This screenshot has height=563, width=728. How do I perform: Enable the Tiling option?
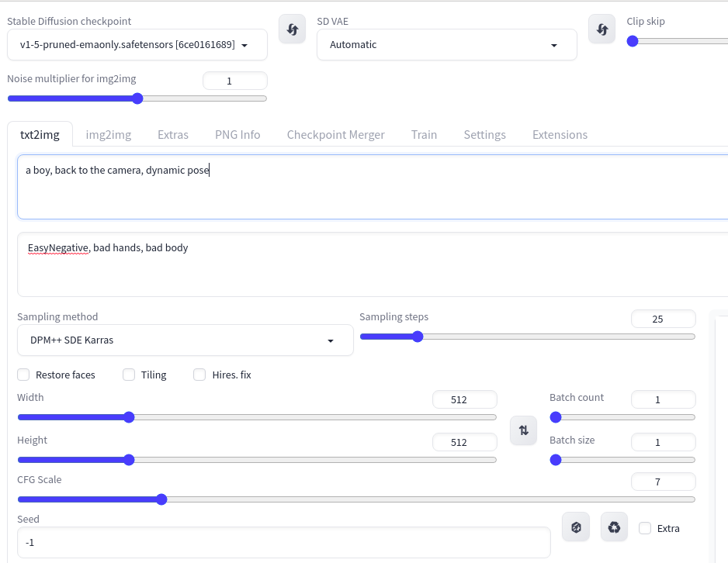[130, 375]
